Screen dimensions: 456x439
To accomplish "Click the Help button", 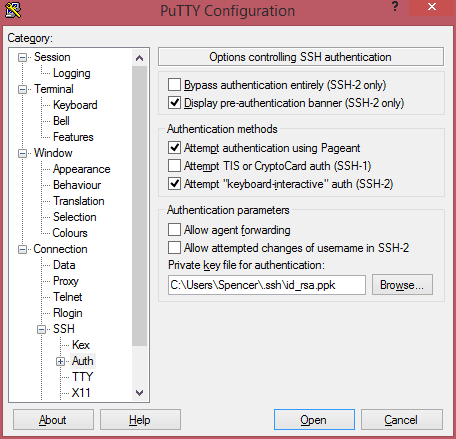I will click(140, 420).
